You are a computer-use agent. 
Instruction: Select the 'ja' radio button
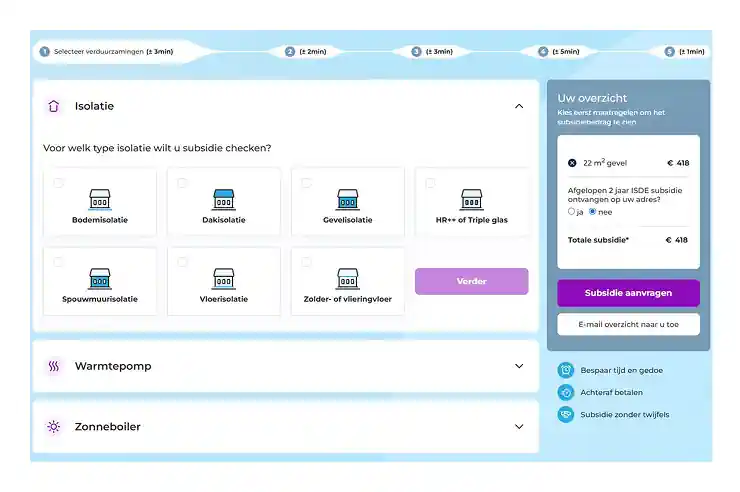tap(571, 211)
